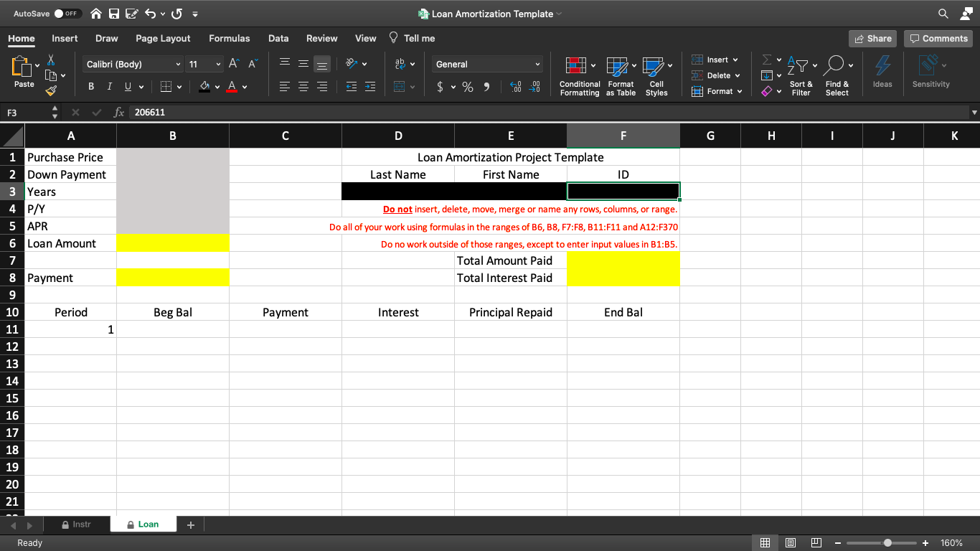Apply currency format with dollar sign icon
Image resolution: width=980 pixels, height=551 pixels.
[x=438, y=88]
